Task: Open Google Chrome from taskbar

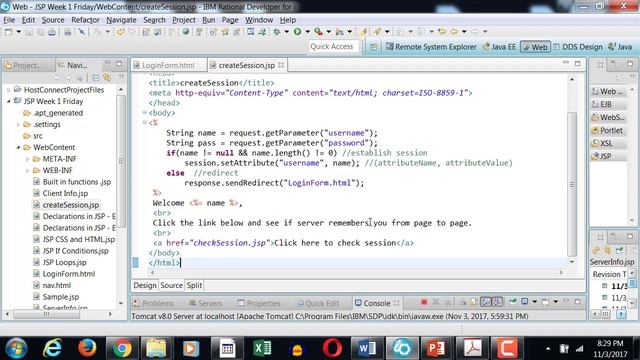Action: (x=122, y=348)
